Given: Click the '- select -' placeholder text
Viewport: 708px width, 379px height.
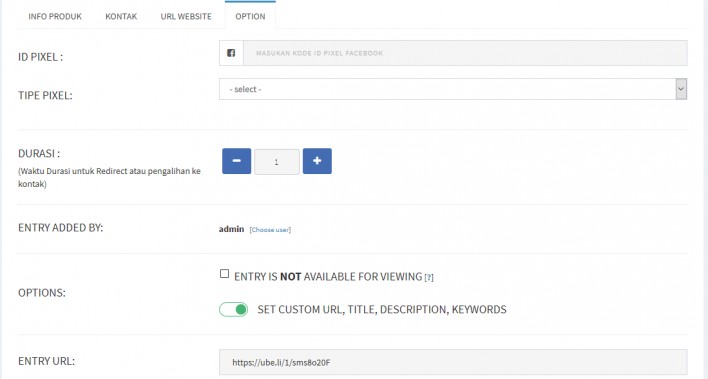Looking at the screenshot, I should point(245,89).
